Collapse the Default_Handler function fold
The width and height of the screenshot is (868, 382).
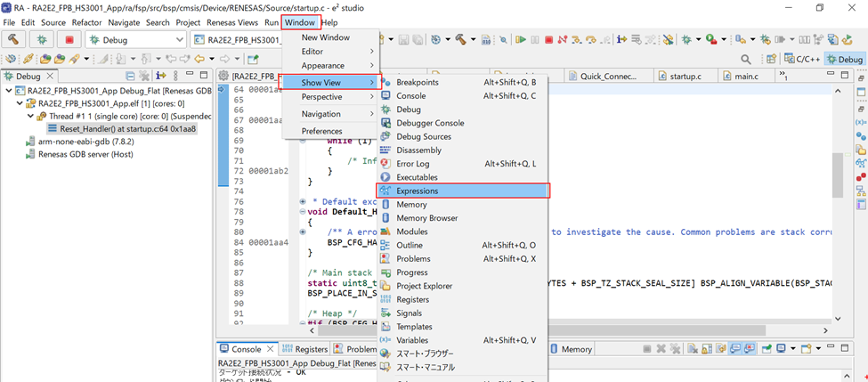(303, 212)
